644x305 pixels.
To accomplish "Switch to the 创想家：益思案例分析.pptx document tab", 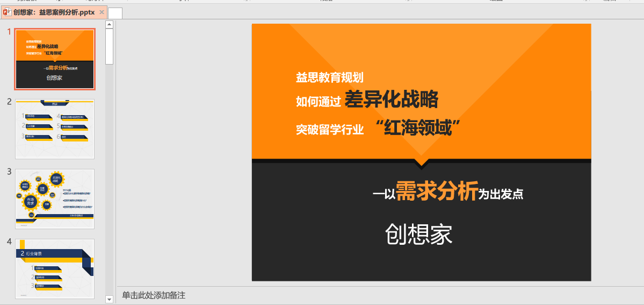I will click(x=54, y=12).
